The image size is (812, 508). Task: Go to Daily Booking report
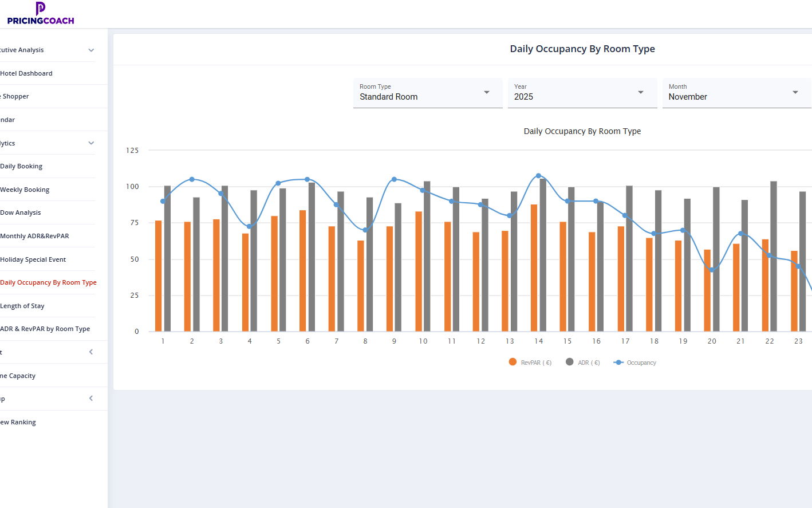[21, 166]
